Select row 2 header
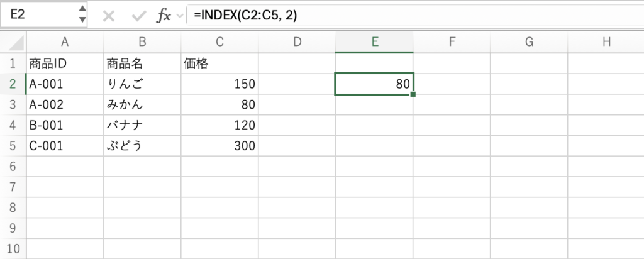 pyautogui.click(x=13, y=84)
